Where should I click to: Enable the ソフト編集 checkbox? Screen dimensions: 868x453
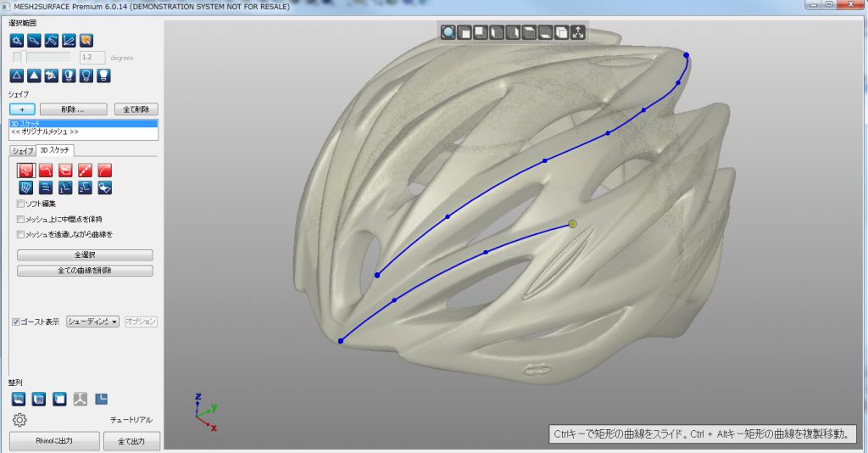click(x=20, y=204)
